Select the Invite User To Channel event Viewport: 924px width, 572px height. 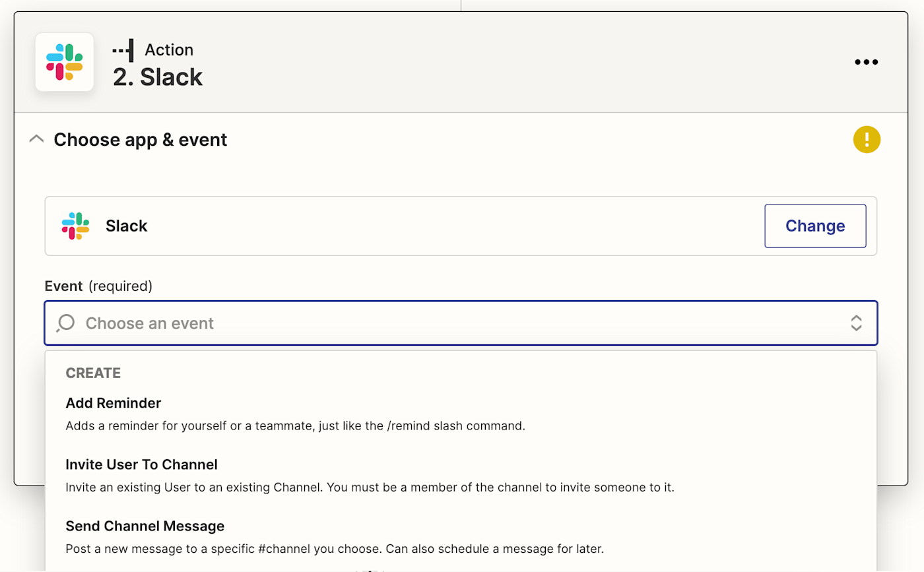point(461,476)
